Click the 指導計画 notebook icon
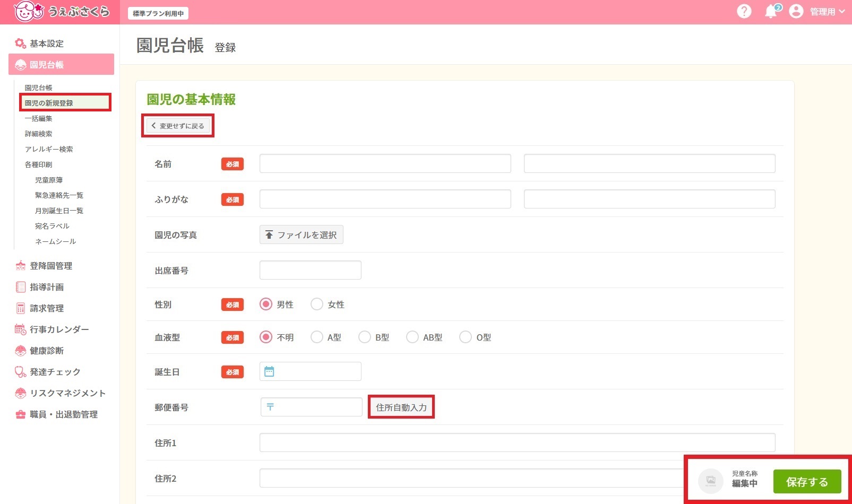Image resolution: width=852 pixels, height=504 pixels. pos(21,287)
